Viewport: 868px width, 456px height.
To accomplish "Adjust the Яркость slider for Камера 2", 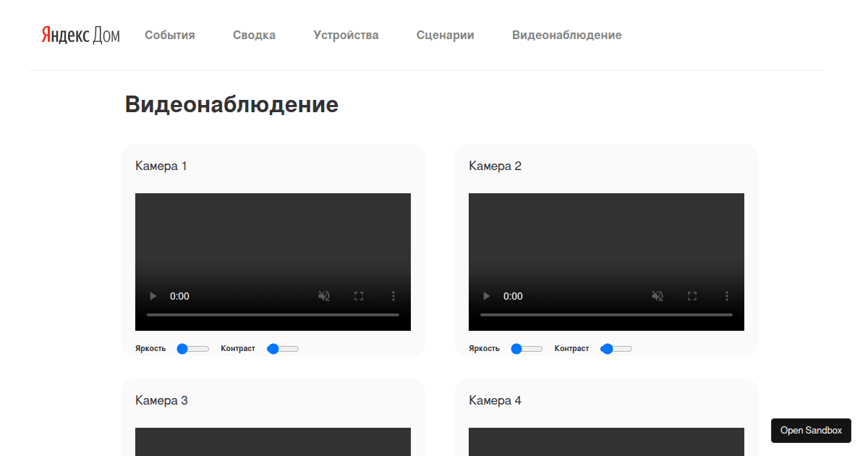I will (x=527, y=349).
